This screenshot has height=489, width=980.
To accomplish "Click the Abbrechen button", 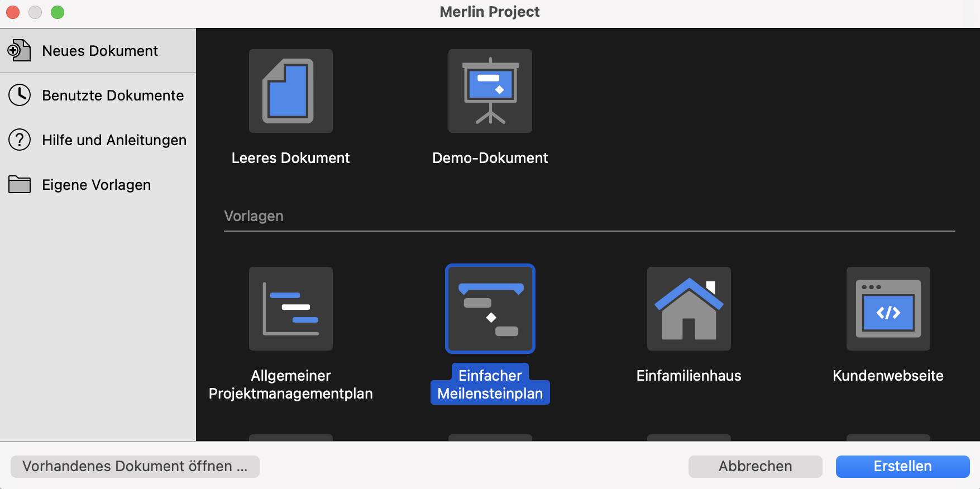I will coord(755,467).
